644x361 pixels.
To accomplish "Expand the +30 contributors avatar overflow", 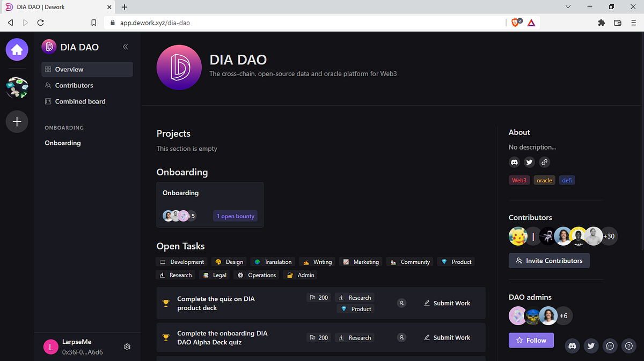I will (609, 235).
